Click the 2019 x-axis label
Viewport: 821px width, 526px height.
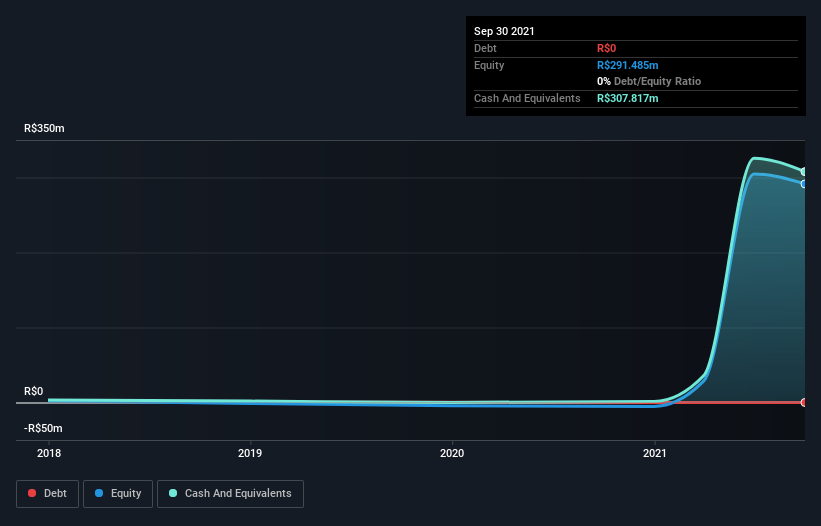(x=250, y=453)
